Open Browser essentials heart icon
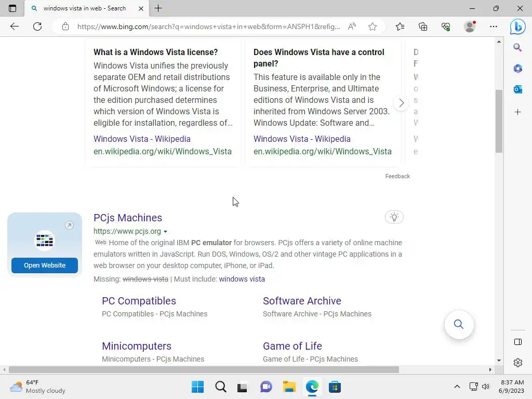Screen dimensions: 532x399 [446, 26]
